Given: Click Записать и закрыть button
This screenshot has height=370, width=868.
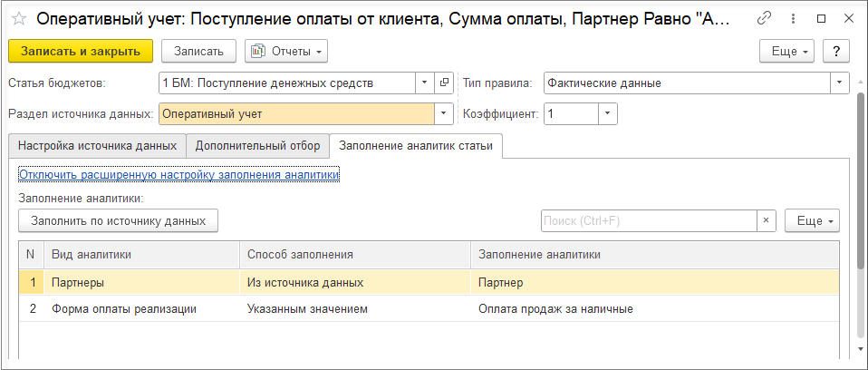Looking at the screenshot, I should tap(81, 51).
